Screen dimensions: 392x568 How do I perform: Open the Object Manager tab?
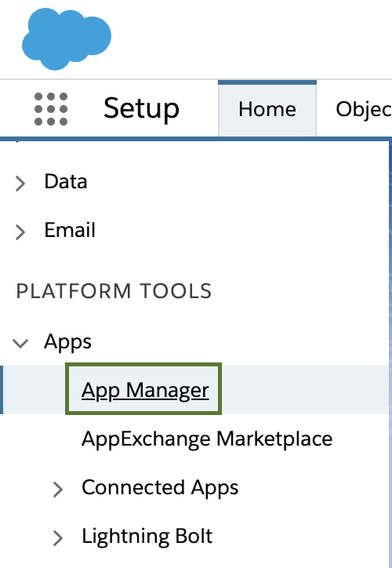coord(363,109)
